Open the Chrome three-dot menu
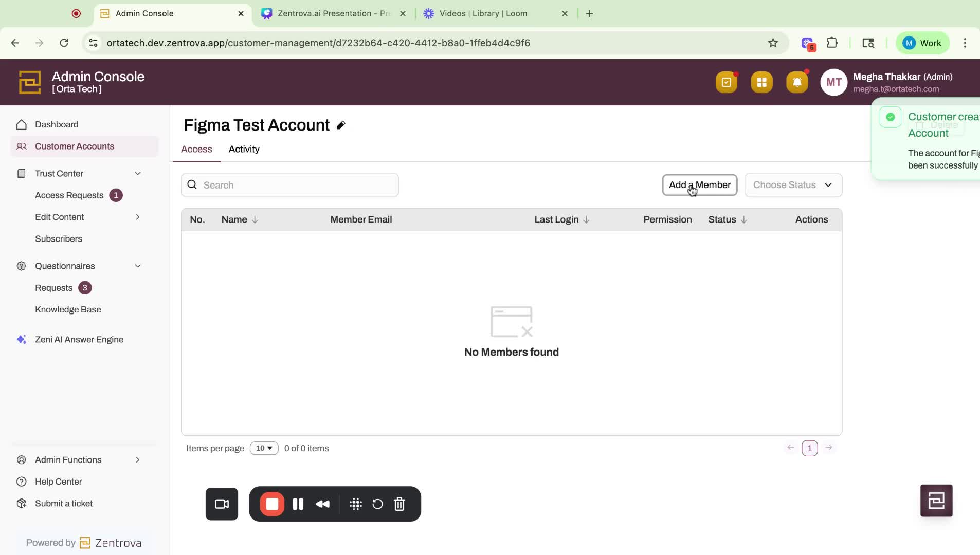The width and height of the screenshot is (980, 555). (x=965, y=43)
